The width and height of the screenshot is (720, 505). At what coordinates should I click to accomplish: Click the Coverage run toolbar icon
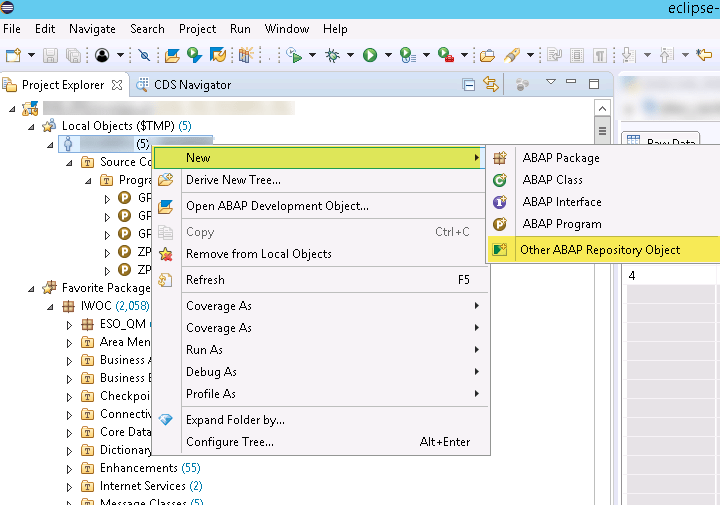click(x=407, y=56)
